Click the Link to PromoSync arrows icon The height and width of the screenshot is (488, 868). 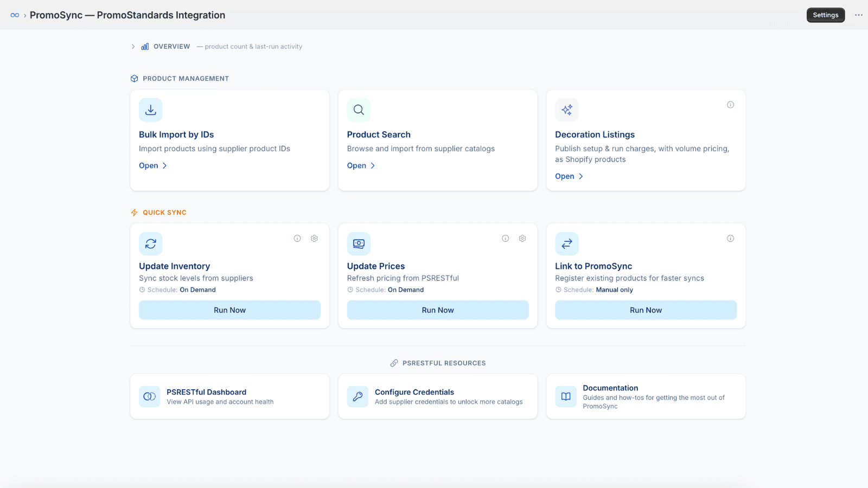click(567, 244)
